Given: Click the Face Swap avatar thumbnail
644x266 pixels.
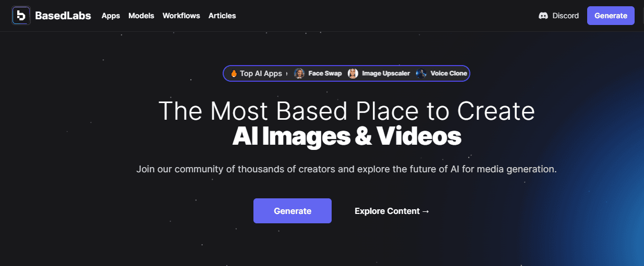Looking at the screenshot, I should [x=299, y=73].
